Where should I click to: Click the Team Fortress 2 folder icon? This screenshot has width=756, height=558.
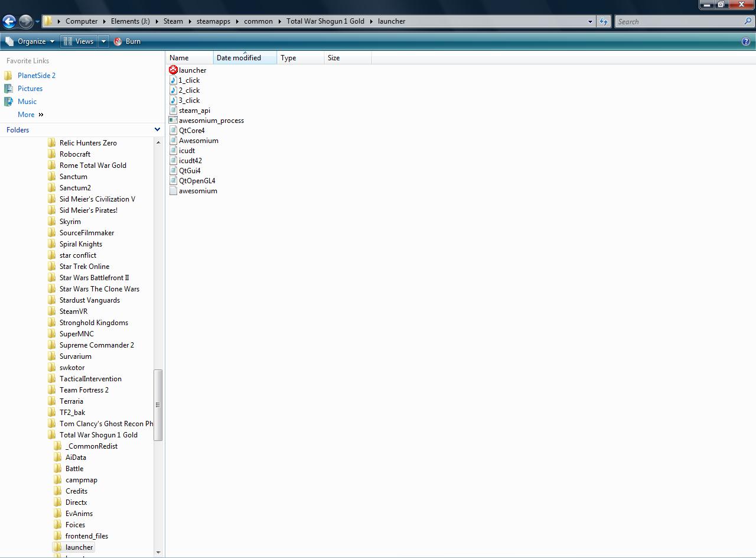pos(52,390)
